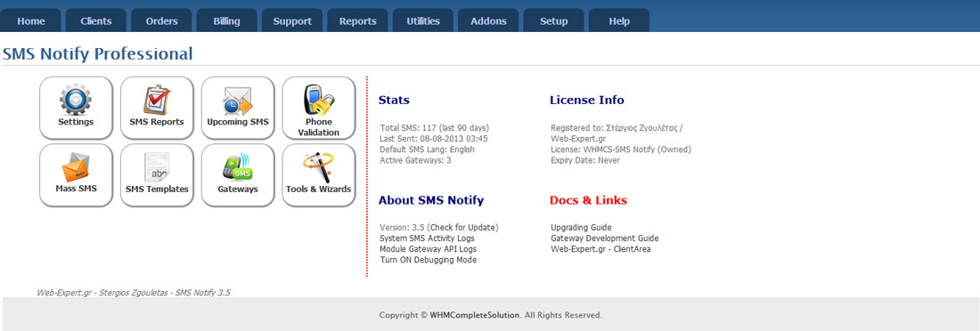
Task: Open Phone Validation padlock icon
Action: point(319,108)
